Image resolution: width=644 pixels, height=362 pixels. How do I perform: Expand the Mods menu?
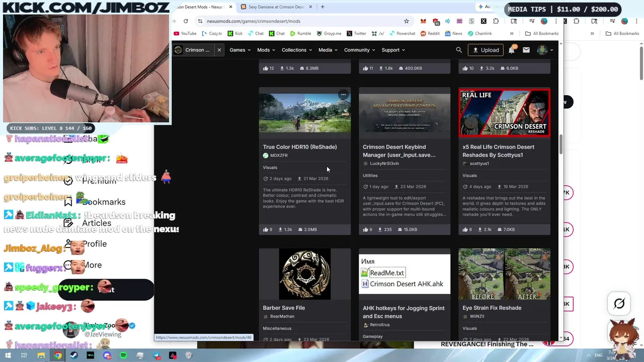[x=266, y=50]
